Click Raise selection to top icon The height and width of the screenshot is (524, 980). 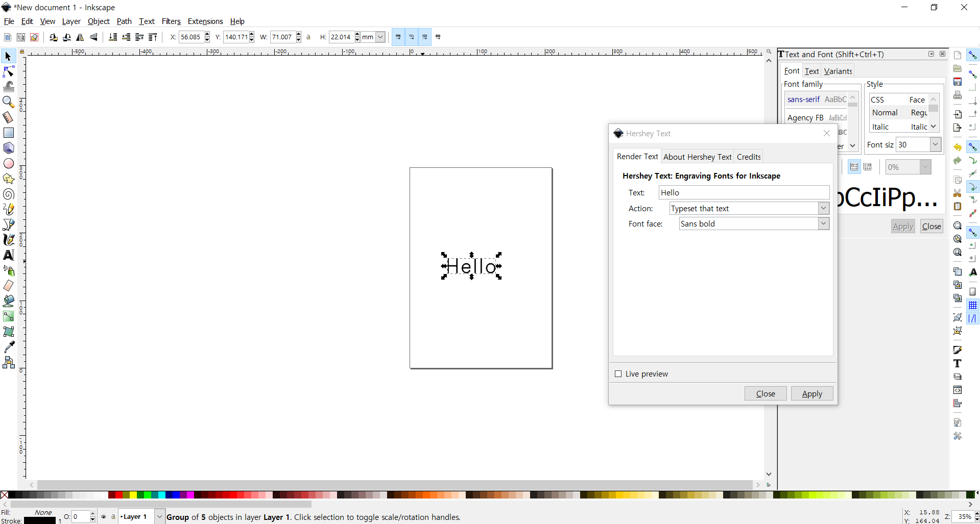click(x=153, y=37)
